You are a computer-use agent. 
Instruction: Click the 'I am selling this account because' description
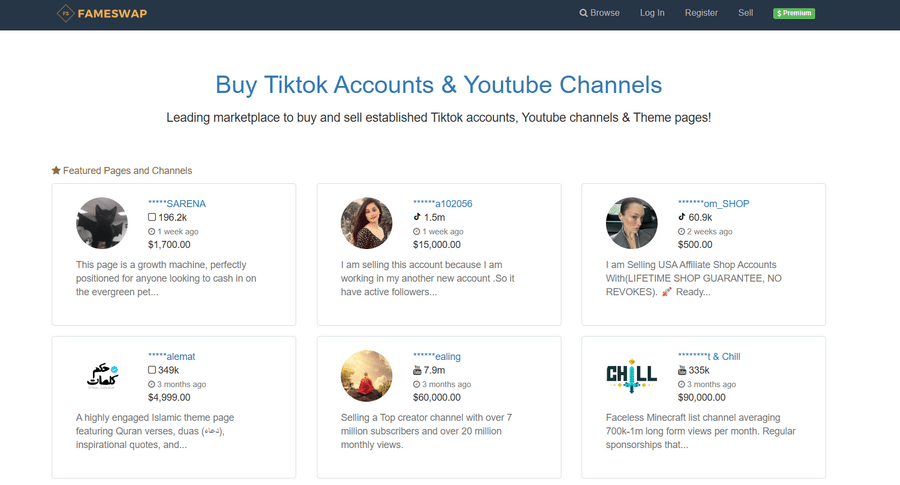click(x=428, y=278)
